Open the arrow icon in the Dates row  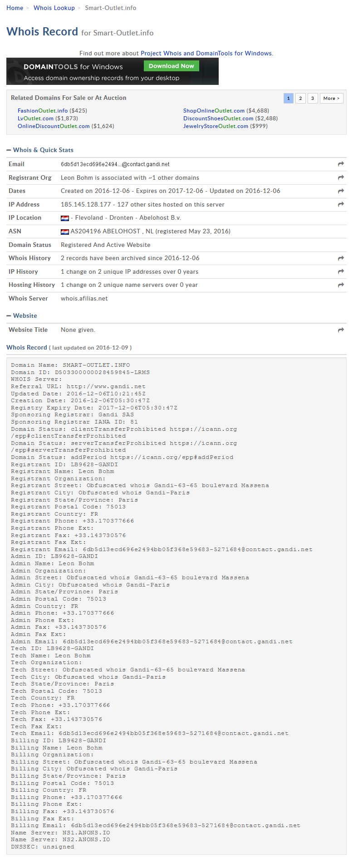(x=341, y=191)
